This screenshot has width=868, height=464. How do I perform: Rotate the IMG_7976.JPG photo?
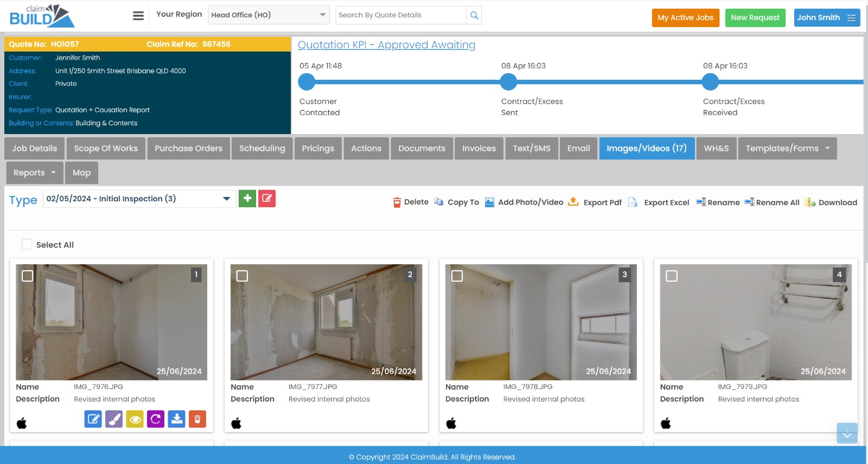pos(156,419)
